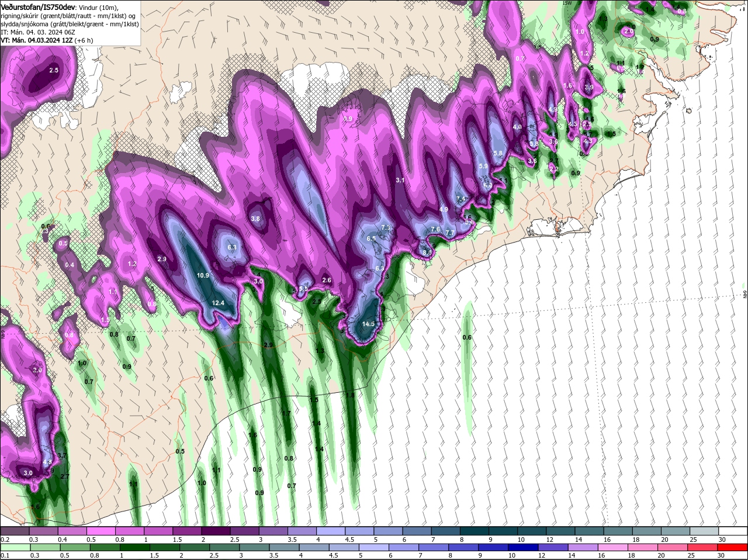Click the 3.8 value label on the map
This screenshot has height=560, width=748.
pyautogui.click(x=255, y=219)
